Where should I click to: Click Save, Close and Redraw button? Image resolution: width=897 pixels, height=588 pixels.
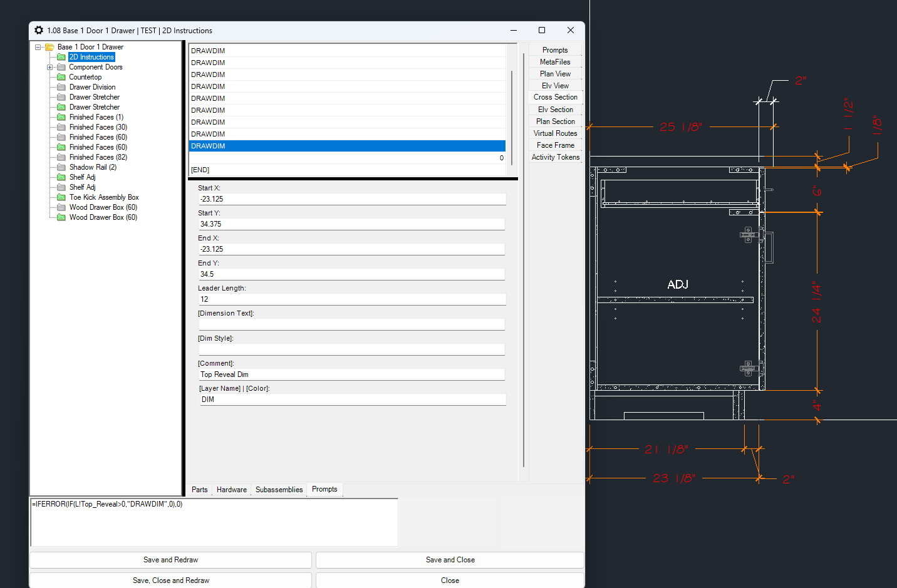click(x=170, y=580)
